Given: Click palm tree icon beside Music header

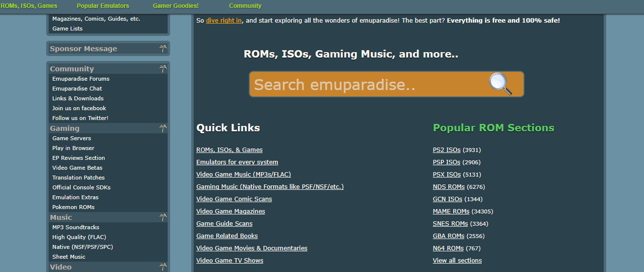Looking at the screenshot, I should point(163,217).
